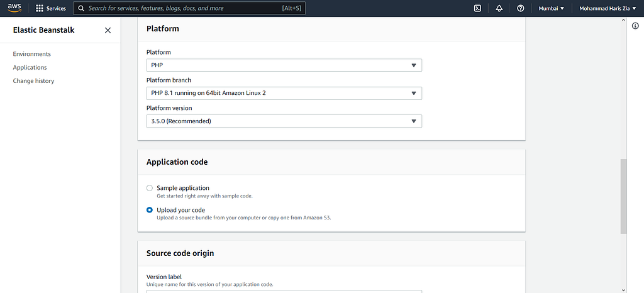Click the Services menu label

click(56, 8)
